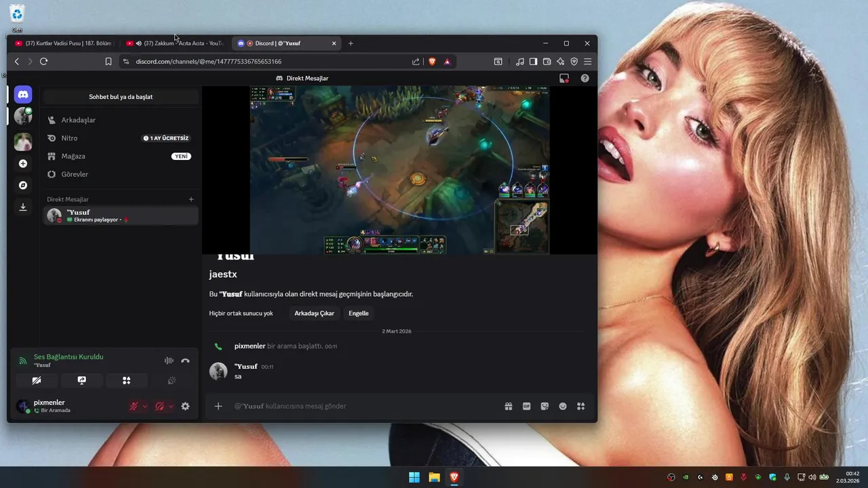Create new DM with plus beside Direkt Mesajlar
The width and height of the screenshot is (868, 488).
(191, 199)
